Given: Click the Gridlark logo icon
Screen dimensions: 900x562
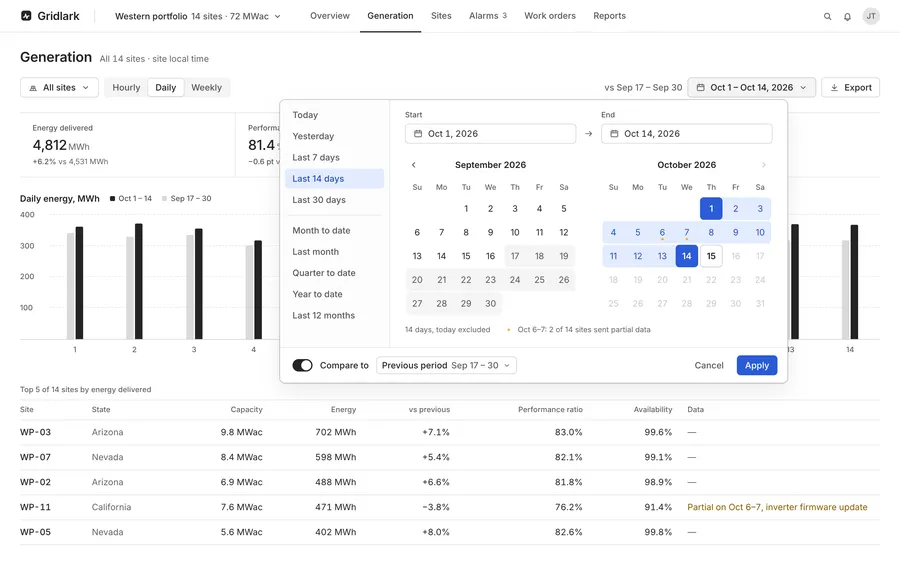Looking at the screenshot, I should pyautogui.click(x=26, y=16).
